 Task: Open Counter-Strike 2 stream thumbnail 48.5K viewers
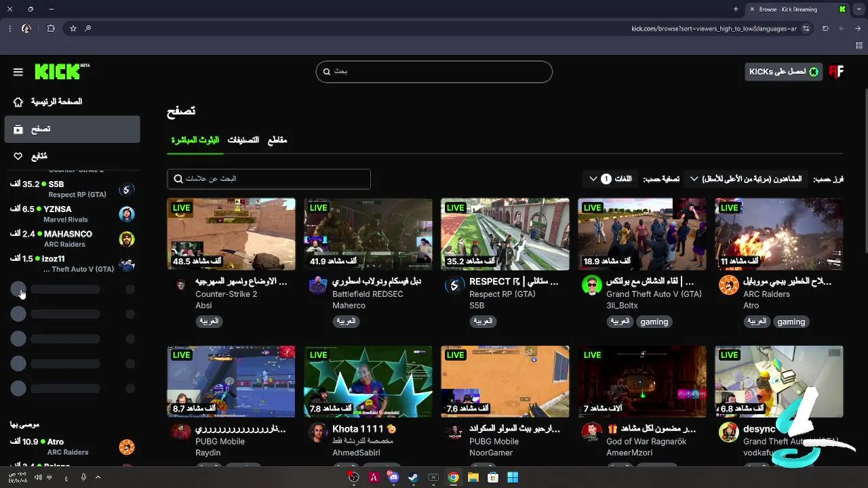[x=231, y=234]
